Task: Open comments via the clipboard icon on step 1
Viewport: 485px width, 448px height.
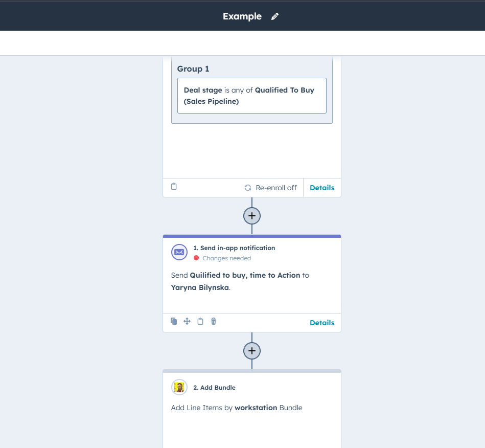Action: click(200, 321)
